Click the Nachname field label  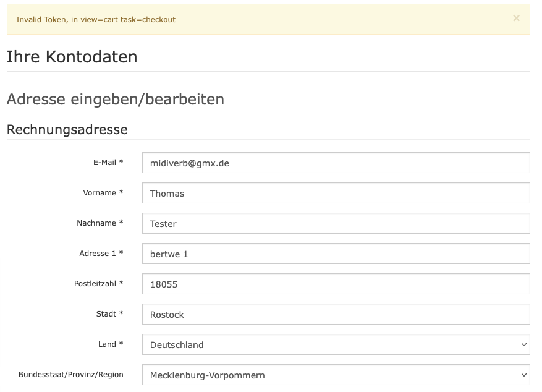pos(100,223)
